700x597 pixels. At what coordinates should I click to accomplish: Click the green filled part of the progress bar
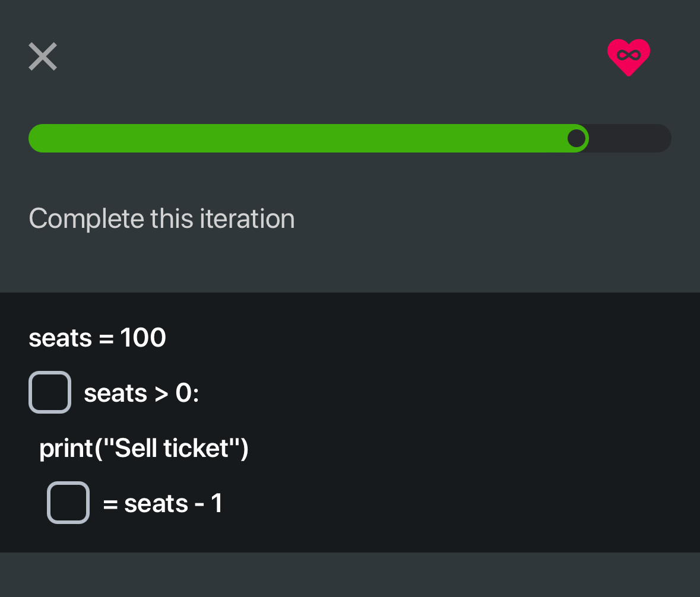click(297, 138)
